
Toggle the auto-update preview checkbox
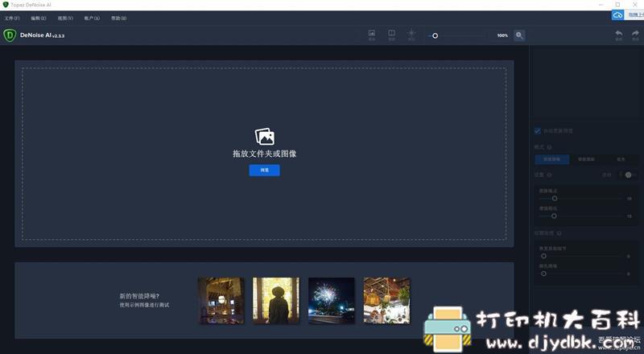pos(538,130)
